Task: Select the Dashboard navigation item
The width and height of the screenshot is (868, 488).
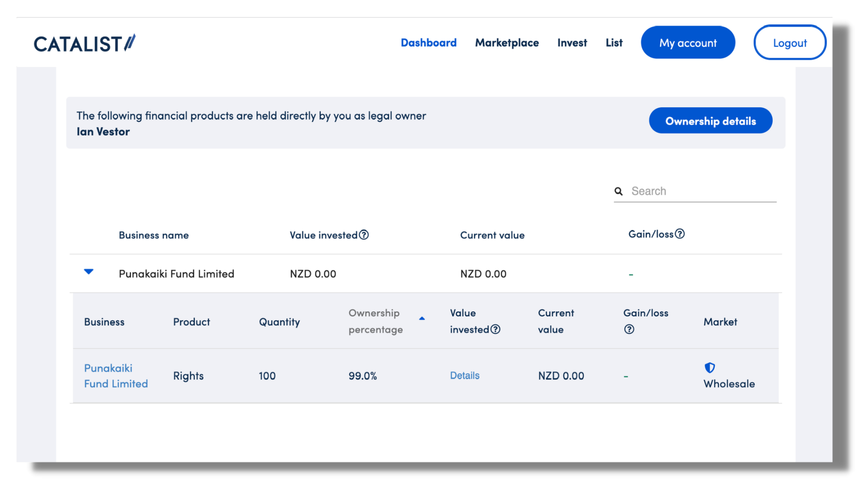Action: 428,42
